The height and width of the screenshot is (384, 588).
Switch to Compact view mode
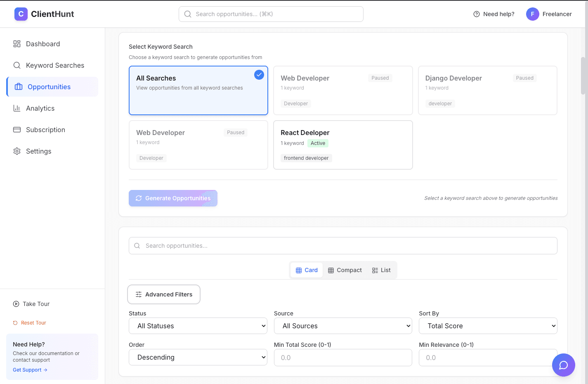click(345, 270)
